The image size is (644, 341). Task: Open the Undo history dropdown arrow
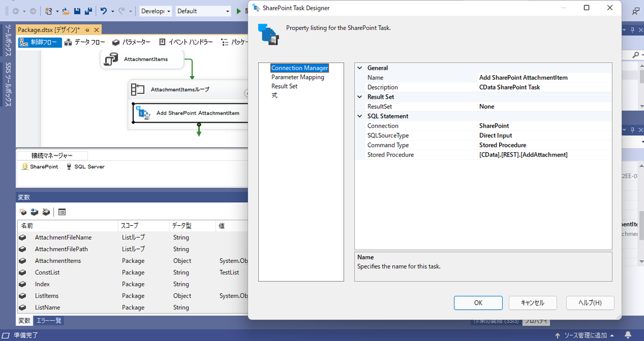tap(112, 11)
